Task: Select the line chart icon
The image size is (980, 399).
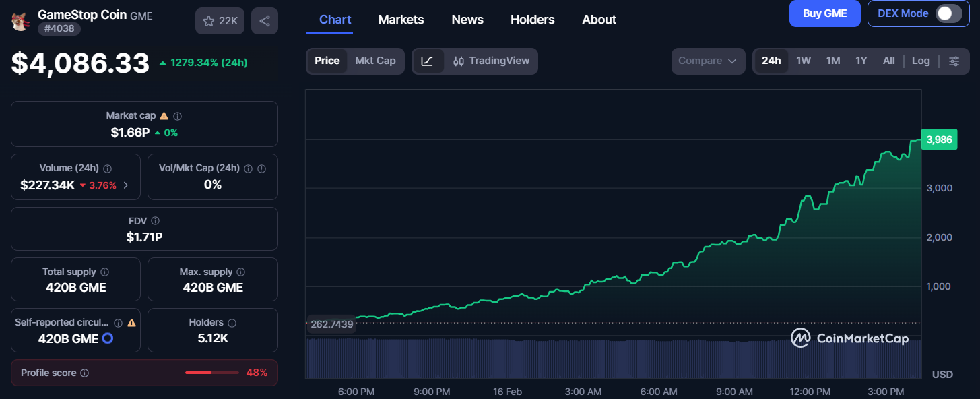Action: (x=428, y=61)
